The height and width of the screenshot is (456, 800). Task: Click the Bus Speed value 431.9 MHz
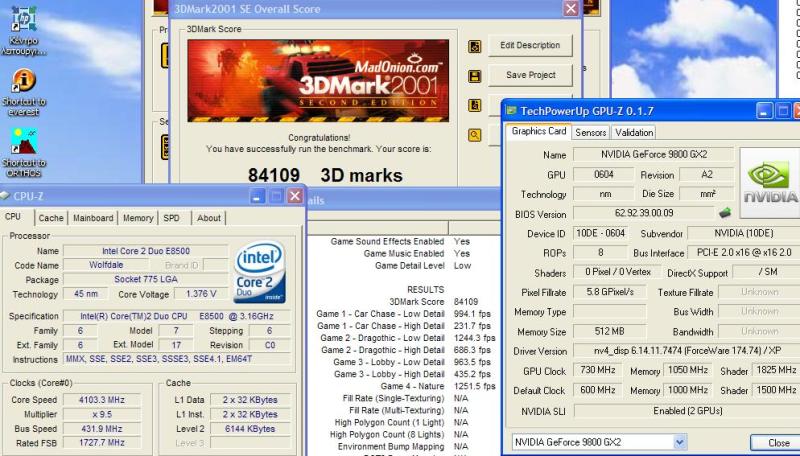coord(102,428)
